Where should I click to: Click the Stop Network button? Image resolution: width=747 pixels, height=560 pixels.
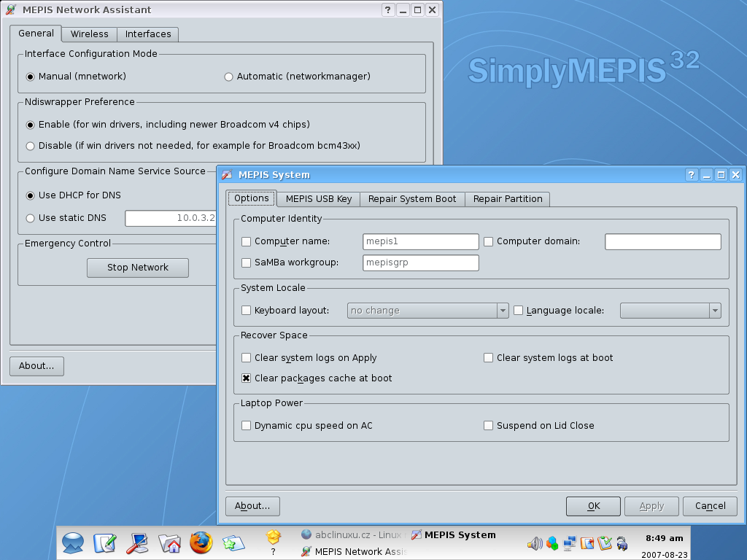coord(138,268)
